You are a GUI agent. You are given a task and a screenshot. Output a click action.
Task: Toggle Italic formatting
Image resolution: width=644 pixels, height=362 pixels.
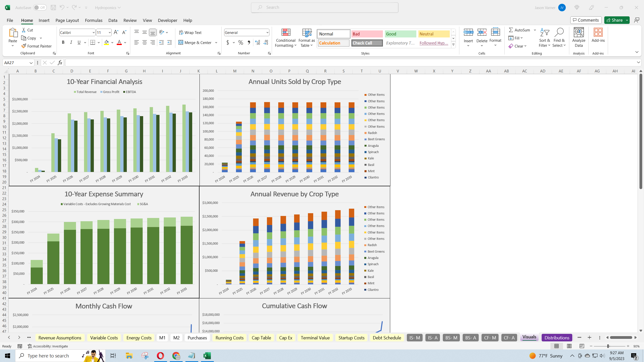71,42
